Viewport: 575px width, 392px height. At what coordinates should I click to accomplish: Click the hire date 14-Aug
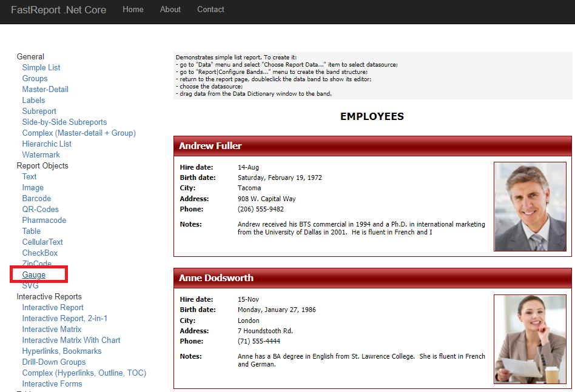(x=248, y=167)
